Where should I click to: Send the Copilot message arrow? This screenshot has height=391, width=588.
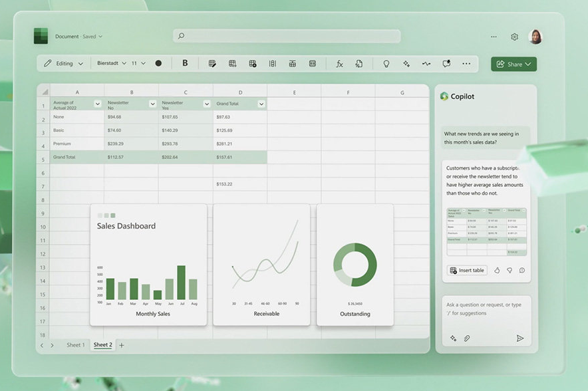pyautogui.click(x=519, y=338)
